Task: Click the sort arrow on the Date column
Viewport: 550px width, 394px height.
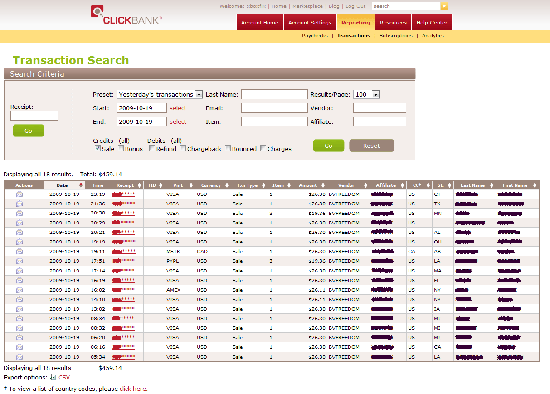Action: coord(81,185)
